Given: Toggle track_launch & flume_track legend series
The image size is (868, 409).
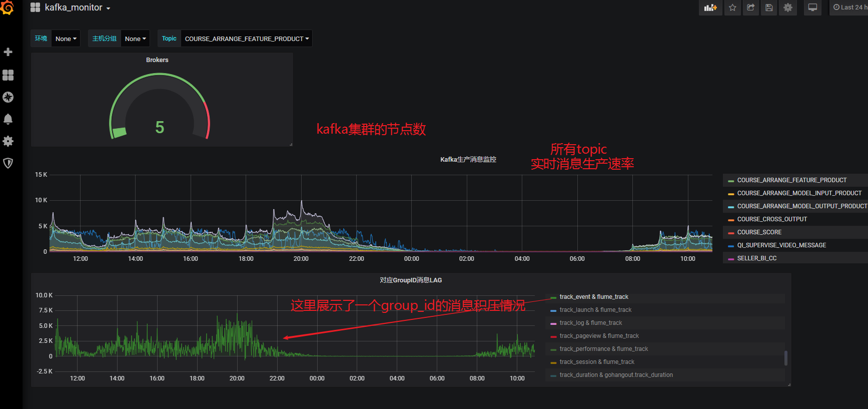Looking at the screenshot, I should point(595,310).
